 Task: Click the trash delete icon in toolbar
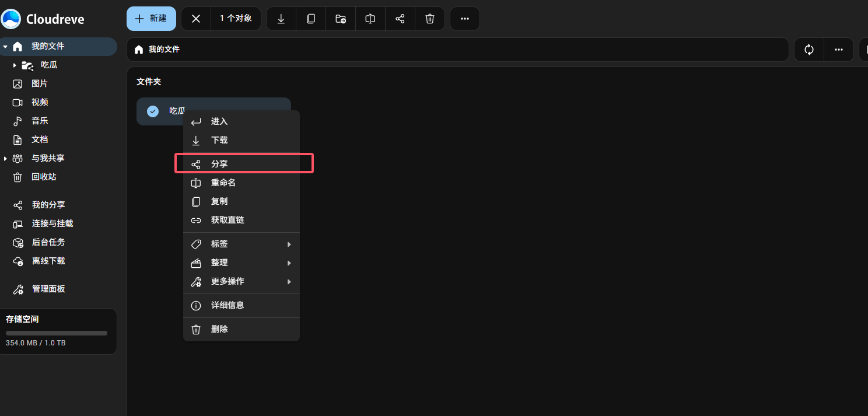coord(430,19)
